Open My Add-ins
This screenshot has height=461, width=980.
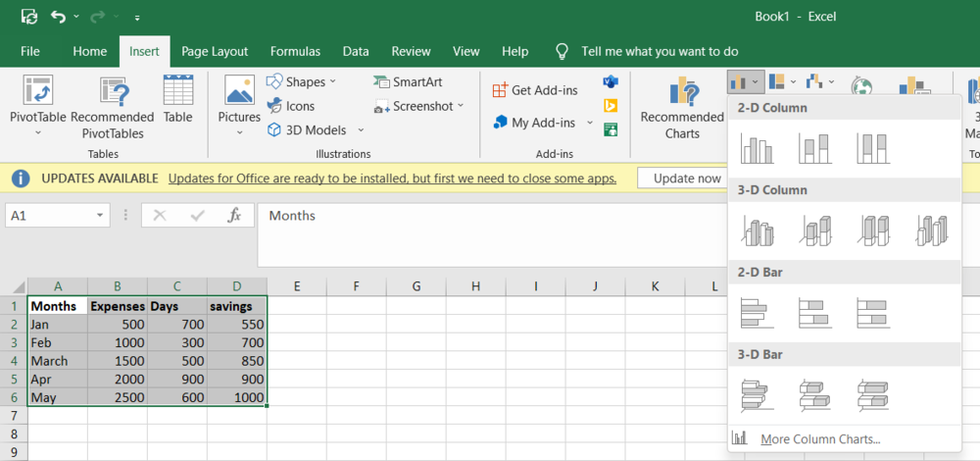point(535,123)
